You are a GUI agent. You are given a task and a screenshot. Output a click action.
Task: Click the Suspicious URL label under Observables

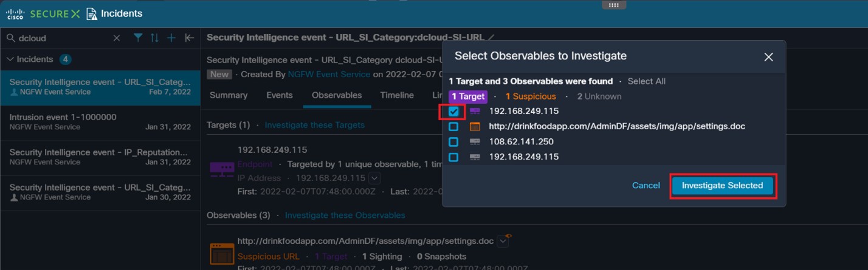click(268, 257)
